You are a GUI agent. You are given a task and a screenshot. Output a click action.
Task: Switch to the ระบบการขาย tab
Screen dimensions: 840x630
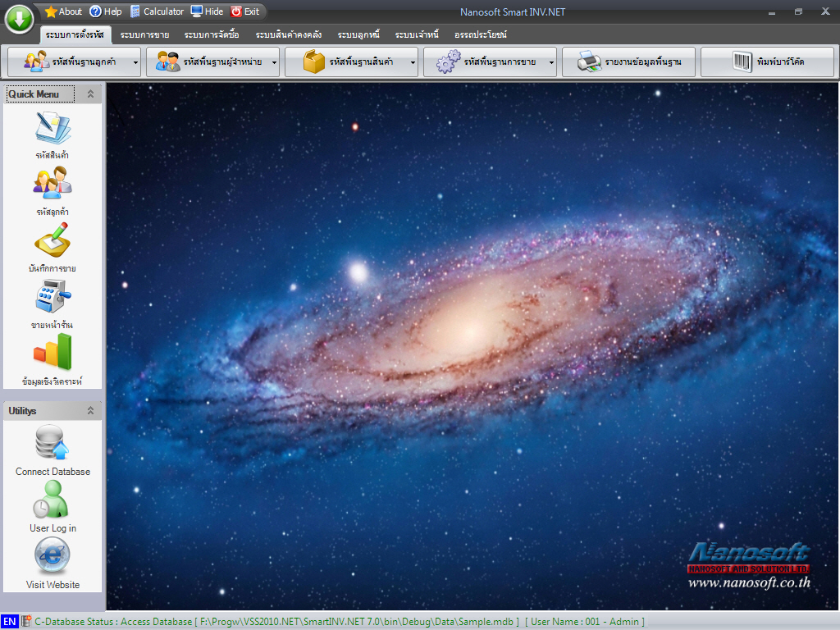pyautogui.click(x=144, y=34)
